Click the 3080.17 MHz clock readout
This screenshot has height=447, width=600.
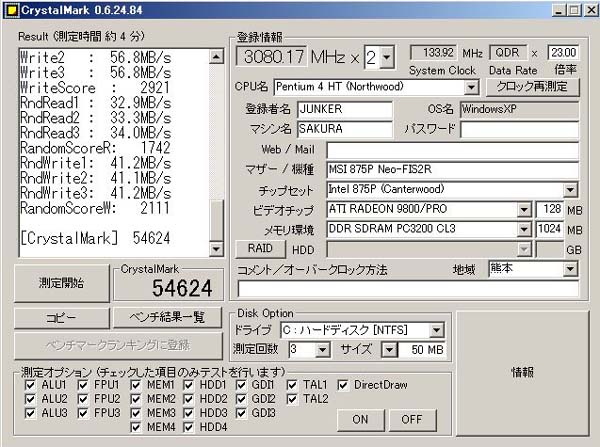click(272, 57)
